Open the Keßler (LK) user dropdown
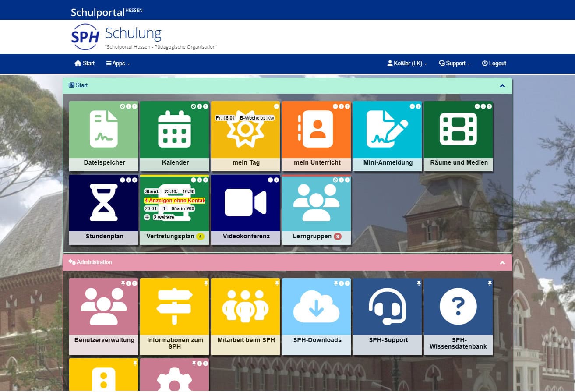Viewport: 575px width, 392px height. (x=407, y=64)
